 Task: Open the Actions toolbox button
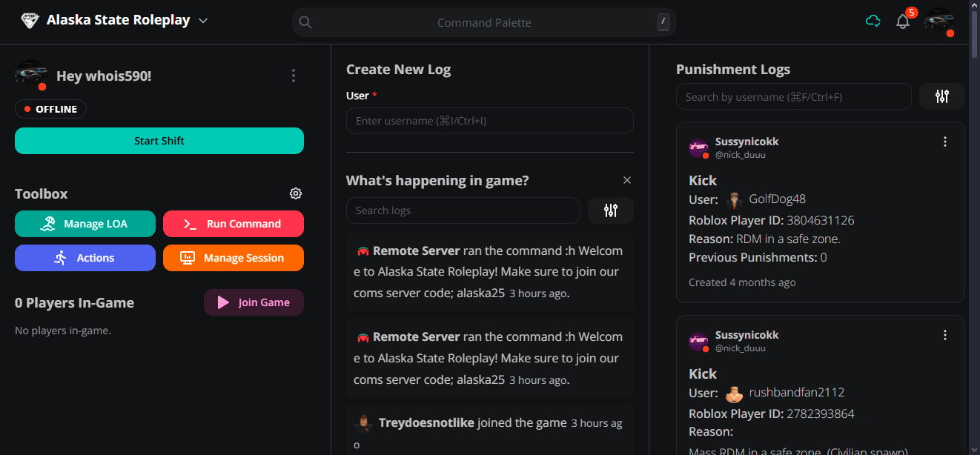pyautogui.click(x=85, y=258)
